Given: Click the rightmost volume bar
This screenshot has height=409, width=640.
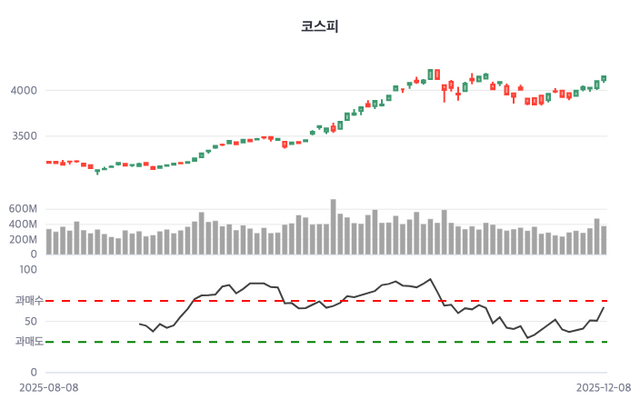Looking at the screenshot, I should click(x=604, y=241).
